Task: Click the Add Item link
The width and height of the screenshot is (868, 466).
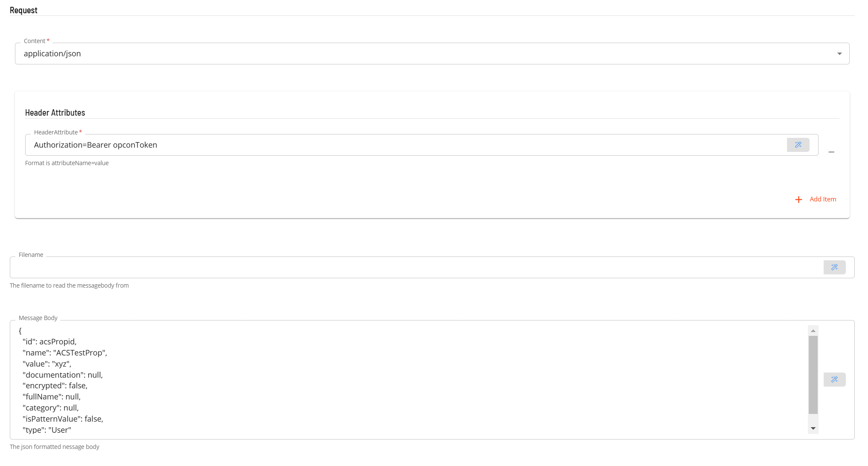Action: tap(823, 199)
